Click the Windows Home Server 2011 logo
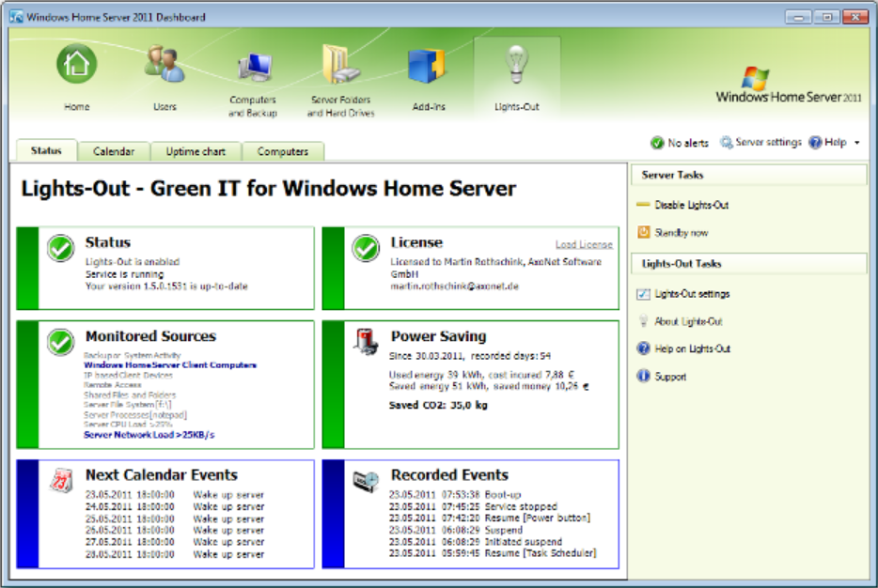 [789, 85]
